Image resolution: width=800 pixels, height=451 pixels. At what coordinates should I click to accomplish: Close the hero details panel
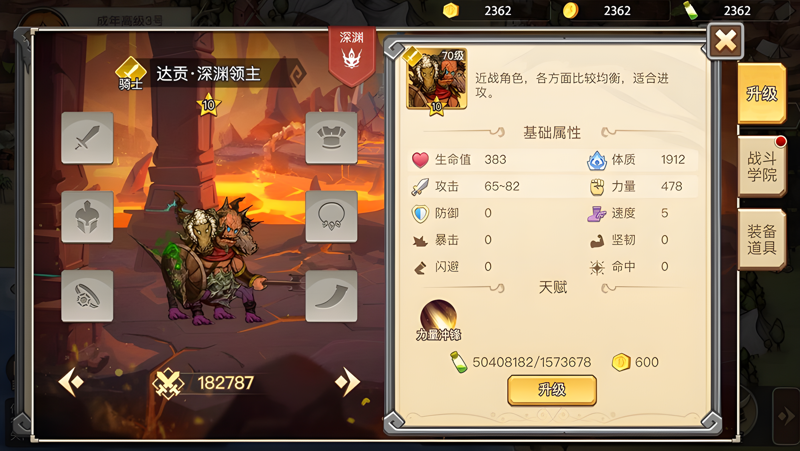click(x=726, y=41)
